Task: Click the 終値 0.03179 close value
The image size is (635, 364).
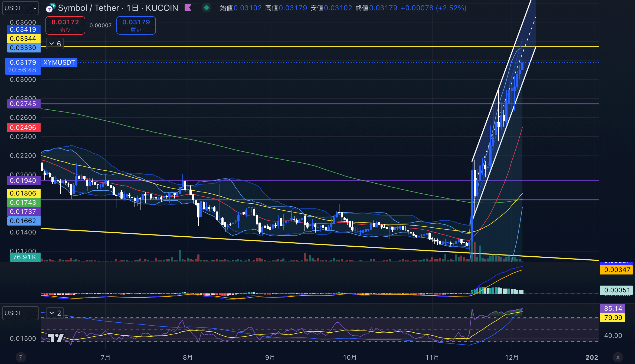Action: pyautogui.click(x=377, y=8)
